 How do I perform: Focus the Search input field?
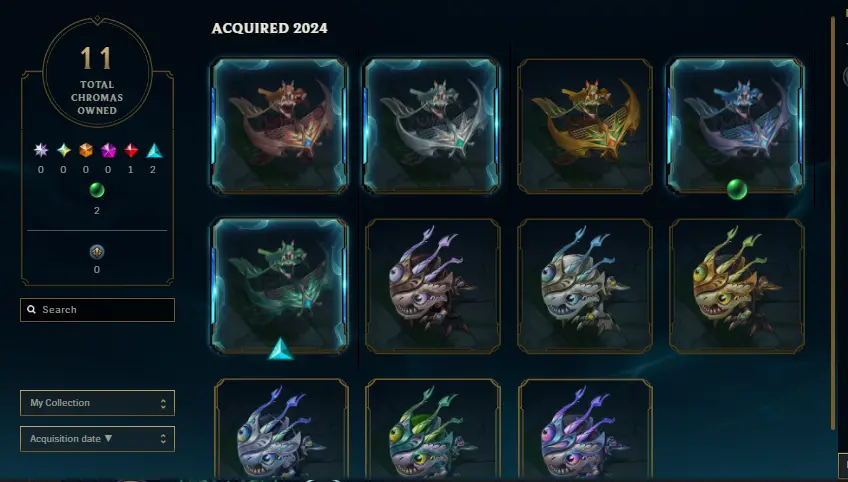click(x=97, y=310)
